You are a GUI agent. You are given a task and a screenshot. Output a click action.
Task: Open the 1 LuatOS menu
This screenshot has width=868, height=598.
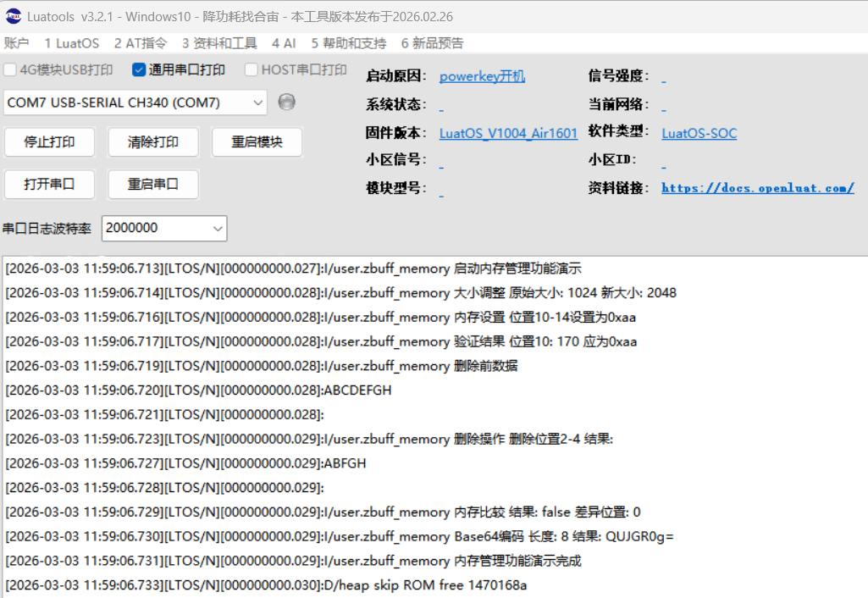(x=72, y=43)
